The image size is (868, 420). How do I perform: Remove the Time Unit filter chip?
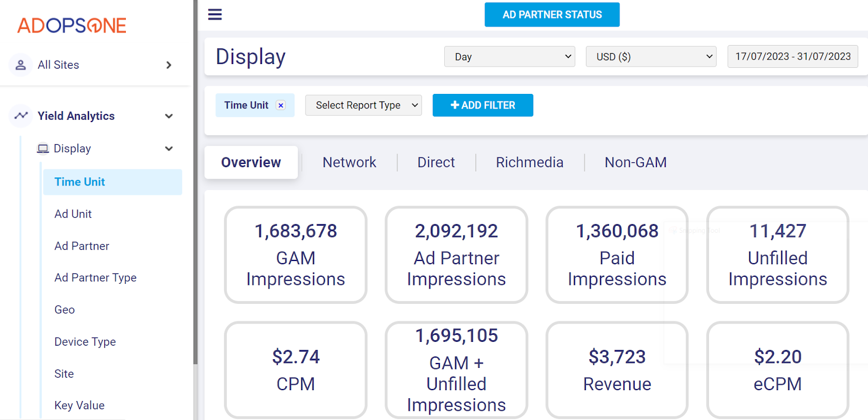280,105
